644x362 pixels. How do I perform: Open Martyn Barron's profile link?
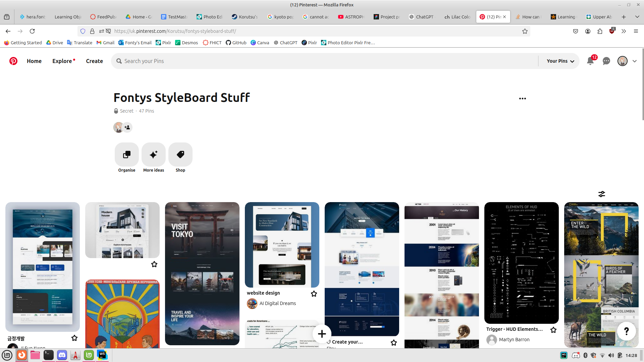point(514,340)
